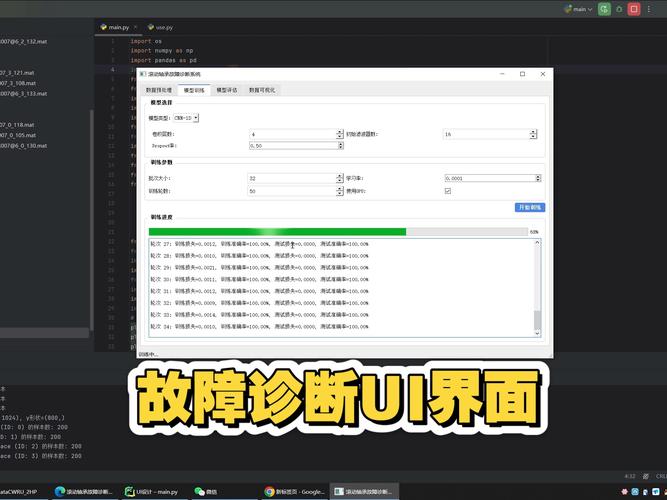The height and width of the screenshot is (500, 667).
Task: Increase the 卷积层数 spinner value
Action: pos(339,132)
